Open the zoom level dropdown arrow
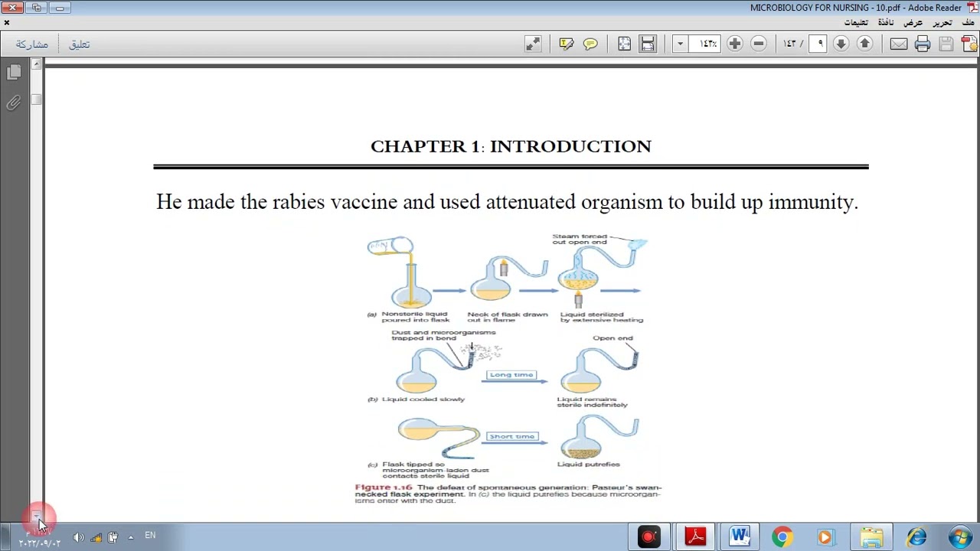 tap(680, 44)
